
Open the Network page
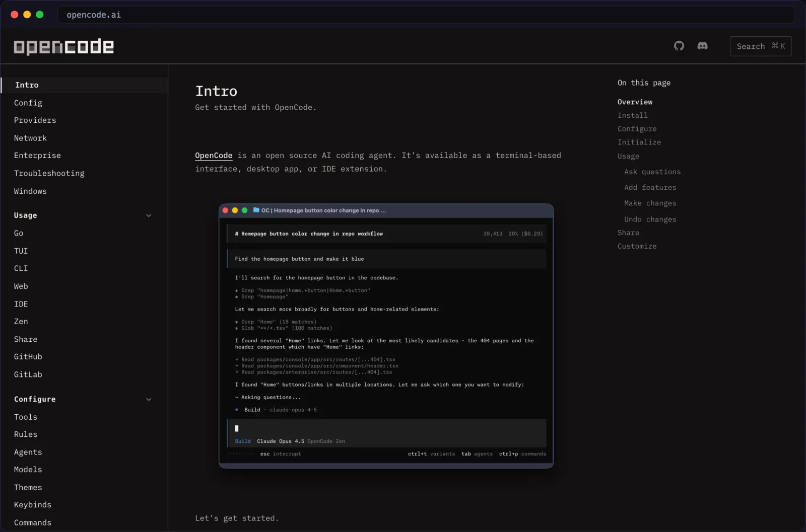(30, 138)
